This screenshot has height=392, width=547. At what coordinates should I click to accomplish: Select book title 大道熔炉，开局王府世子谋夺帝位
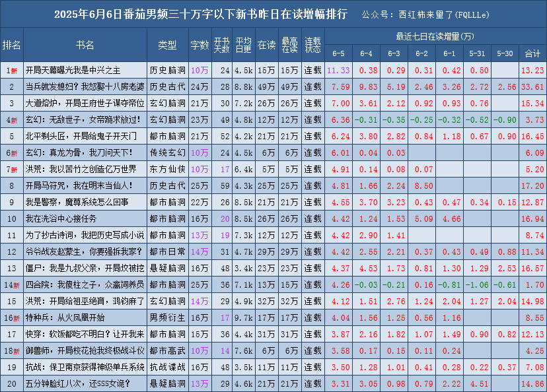pyautogui.click(x=85, y=104)
